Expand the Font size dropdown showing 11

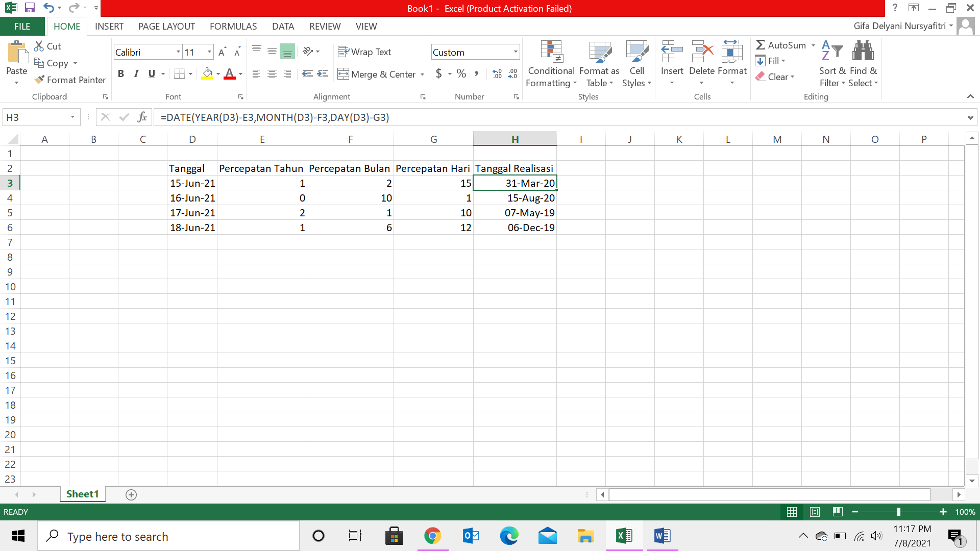209,53
